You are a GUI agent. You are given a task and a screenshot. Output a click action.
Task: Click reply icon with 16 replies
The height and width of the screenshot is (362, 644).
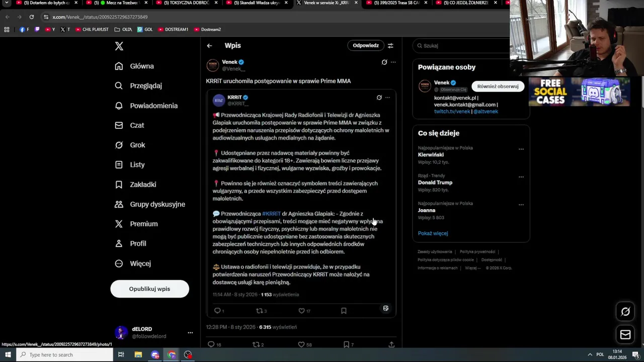coord(211,344)
